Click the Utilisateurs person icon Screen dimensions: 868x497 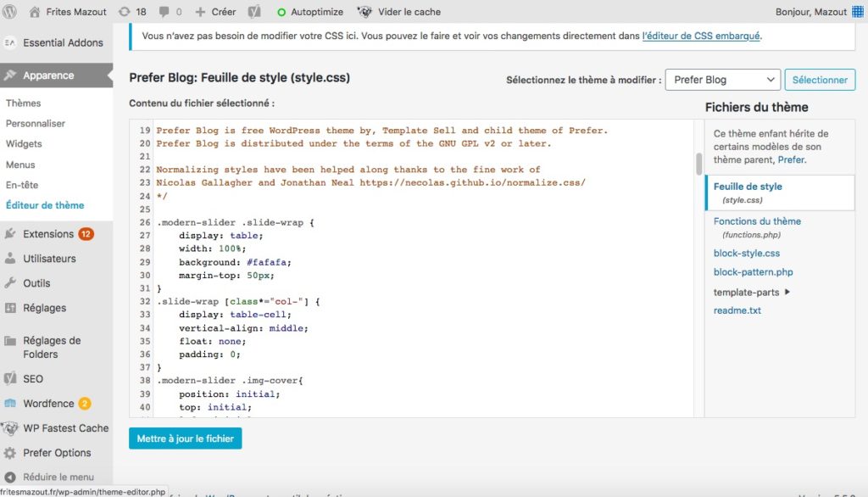pos(10,258)
